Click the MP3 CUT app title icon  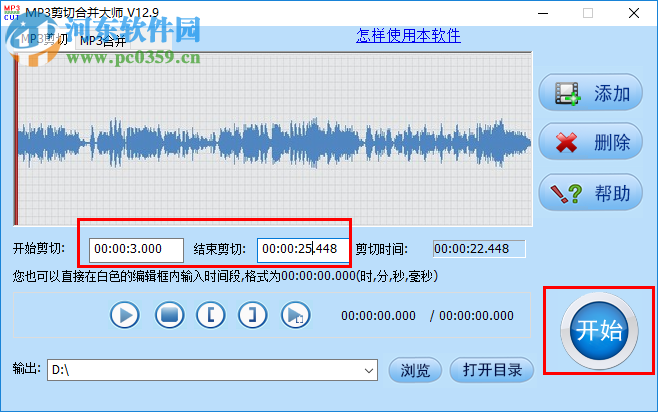[12, 13]
